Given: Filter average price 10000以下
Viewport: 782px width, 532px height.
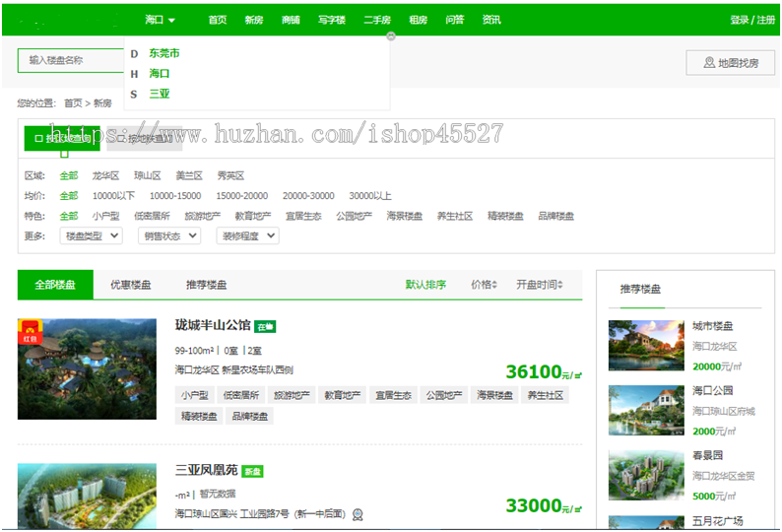Looking at the screenshot, I should coord(113,196).
